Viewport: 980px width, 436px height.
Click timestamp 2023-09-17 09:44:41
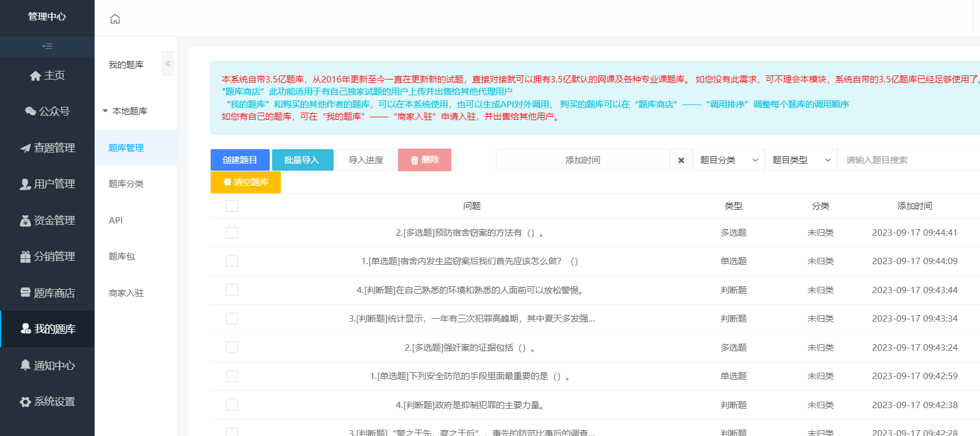(914, 233)
